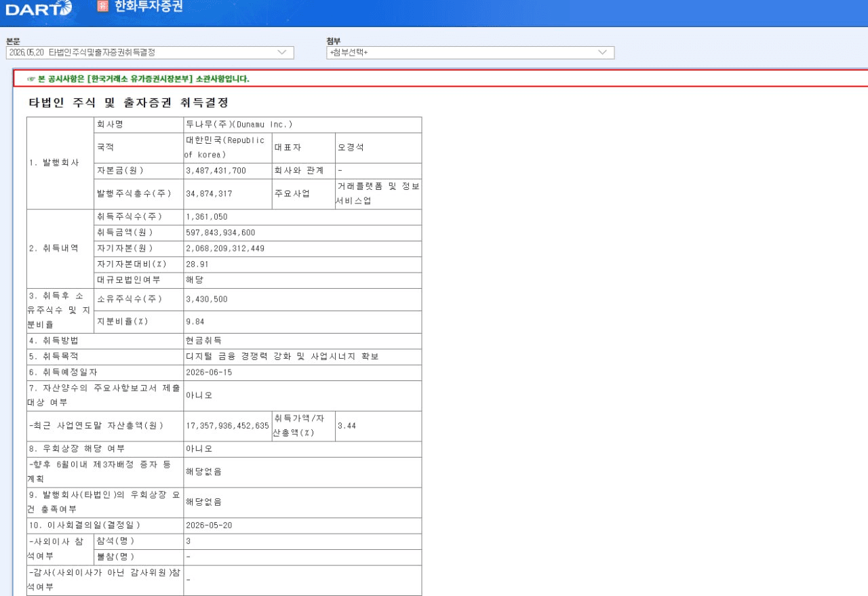868x596 pixels.
Task: Click the '-향후 6월이내 제3자배정 증자 등 계획' label
Action: [105, 472]
